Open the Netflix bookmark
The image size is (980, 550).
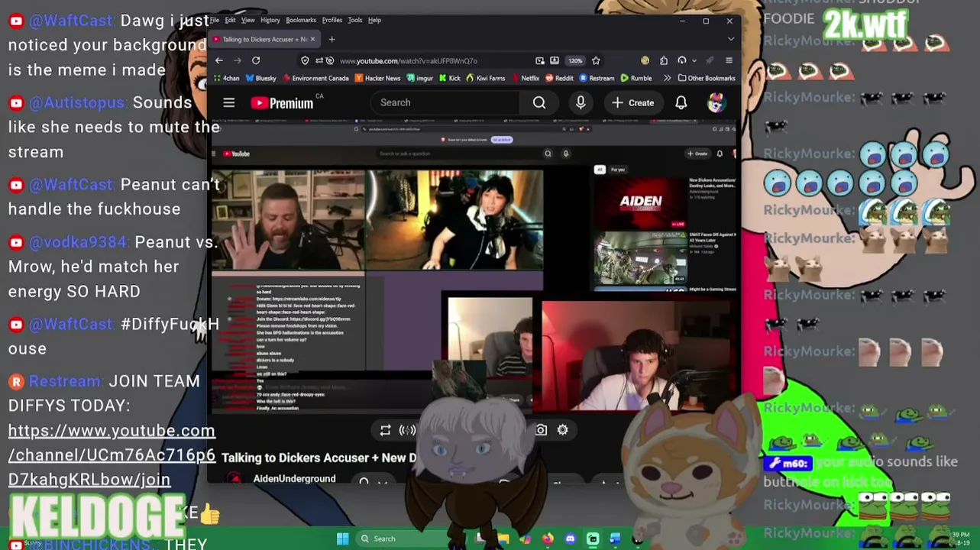(525, 78)
